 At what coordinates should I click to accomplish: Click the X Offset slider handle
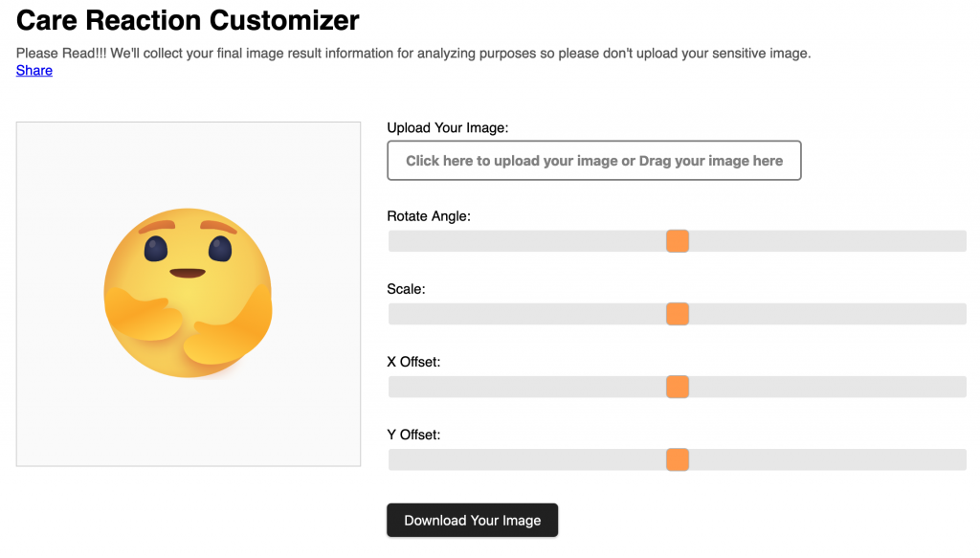pyautogui.click(x=678, y=387)
